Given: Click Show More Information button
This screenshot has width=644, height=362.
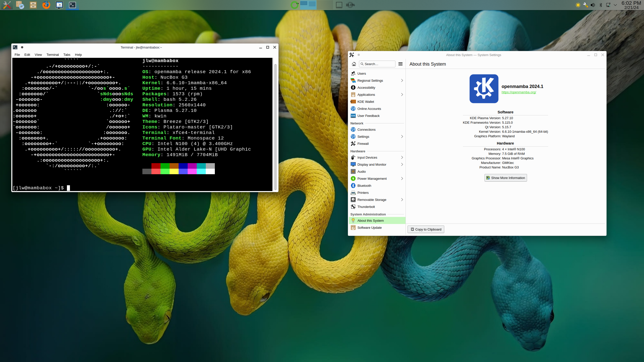Looking at the screenshot, I should pos(506,178).
